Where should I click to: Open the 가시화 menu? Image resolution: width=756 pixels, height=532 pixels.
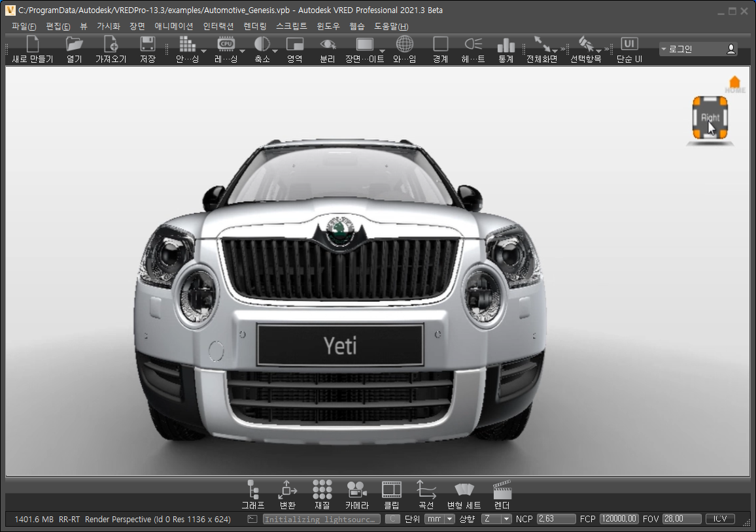pyautogui.click(x=108, y=27)
